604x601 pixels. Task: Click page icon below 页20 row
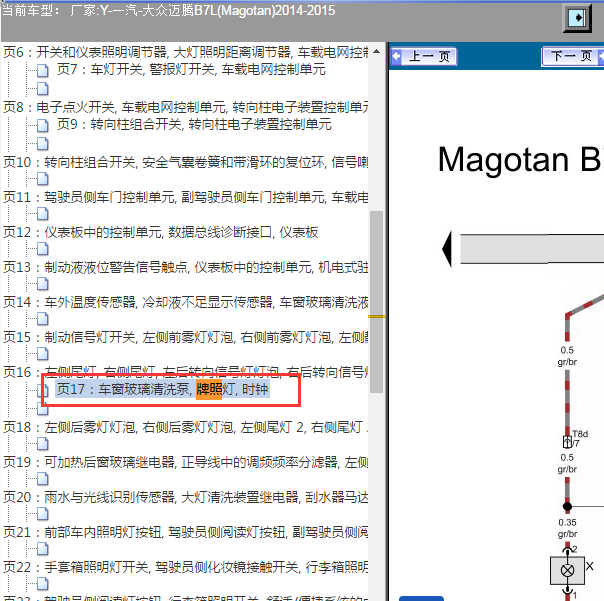[43, 514]
